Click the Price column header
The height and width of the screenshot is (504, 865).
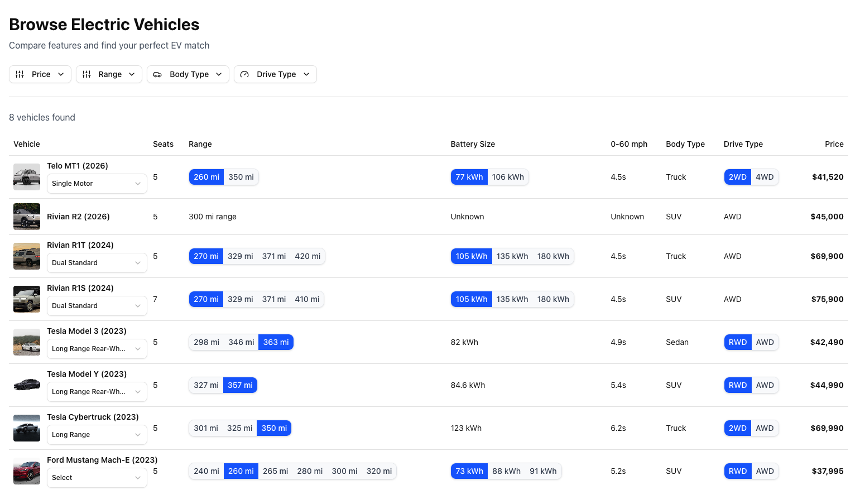point(834,144)
